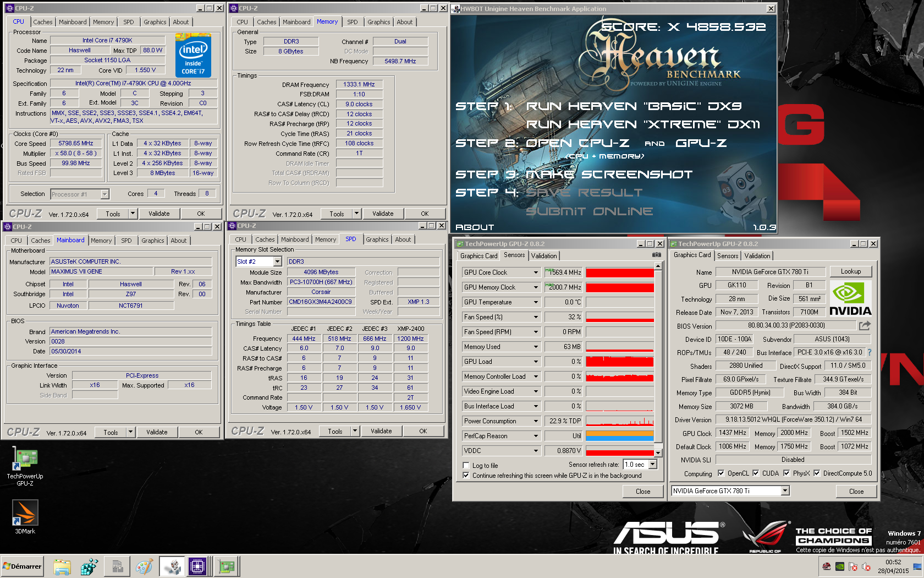Toggle the PhysX checkbox
The width and height of the screenshot is (924, 578).
(787, 473)
